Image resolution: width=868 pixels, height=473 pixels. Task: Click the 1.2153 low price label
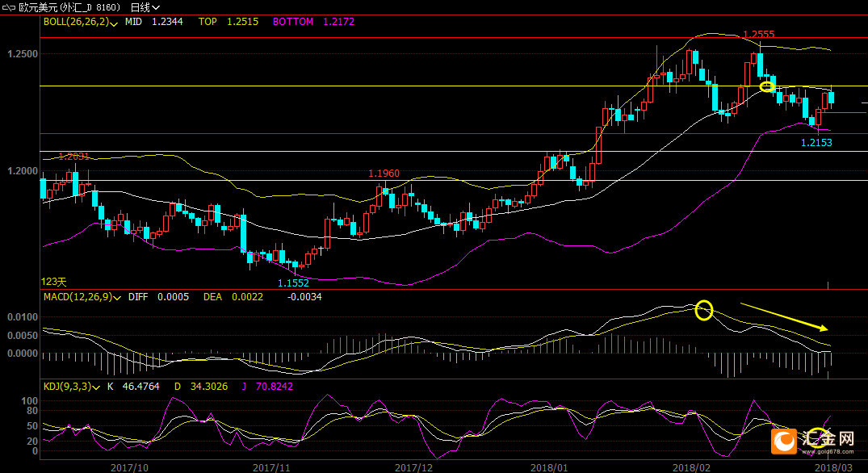click(816, 143)
